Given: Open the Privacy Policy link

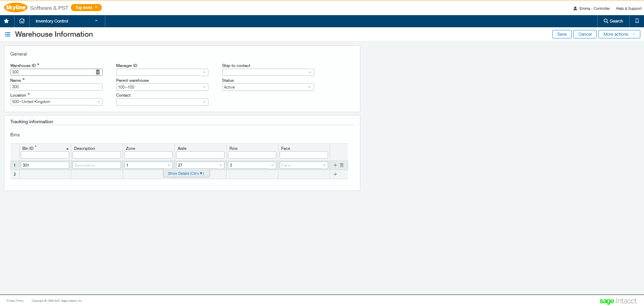Looking at the screenshot, I should pos(15,301).
